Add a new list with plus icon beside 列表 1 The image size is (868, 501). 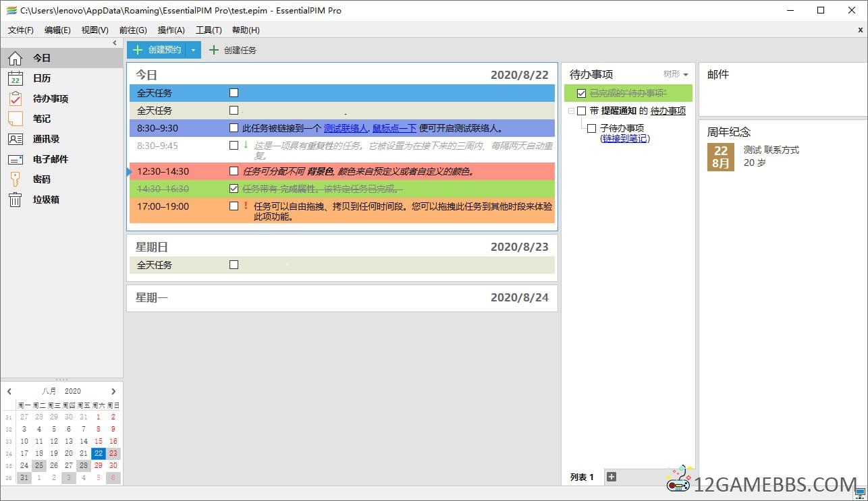pyautogui.click(x=612, y=477)
